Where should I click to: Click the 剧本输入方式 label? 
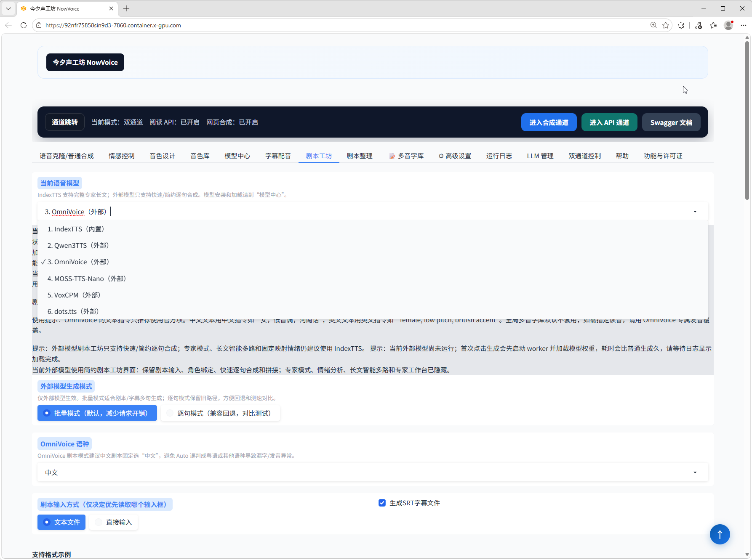pyautogui.click(x=105, y=504)
